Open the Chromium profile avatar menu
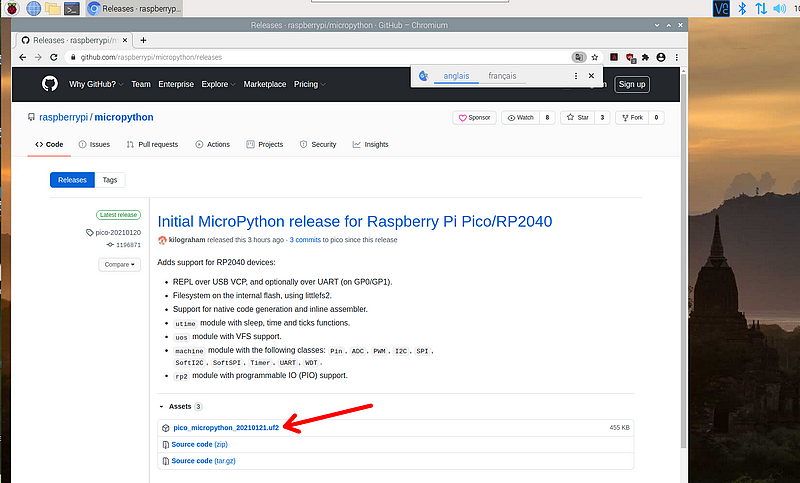 pyautogui.click(x=661, y=57)
